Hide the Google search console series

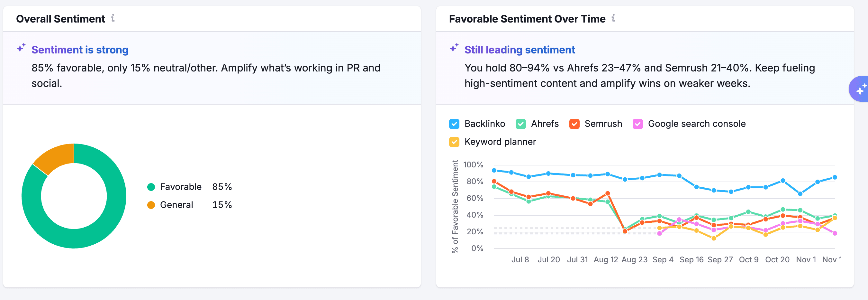[637, 124]
